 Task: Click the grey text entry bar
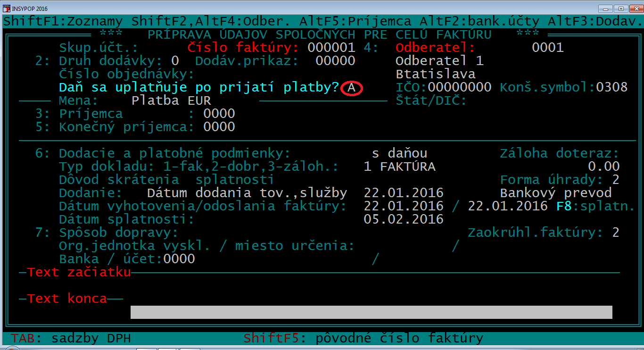pyautogui.click(x=372, y=312)
